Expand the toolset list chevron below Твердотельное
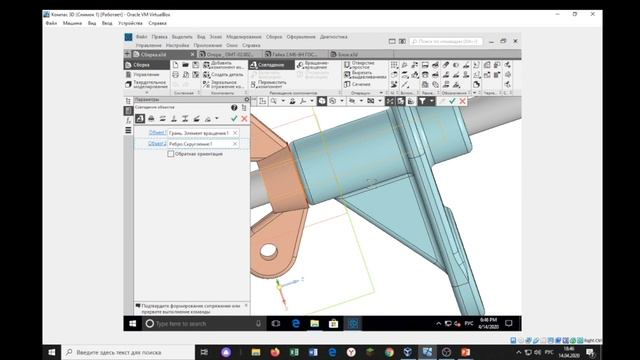Image resolution: width=640 pixels, height=360 pixels. [147, 93]
